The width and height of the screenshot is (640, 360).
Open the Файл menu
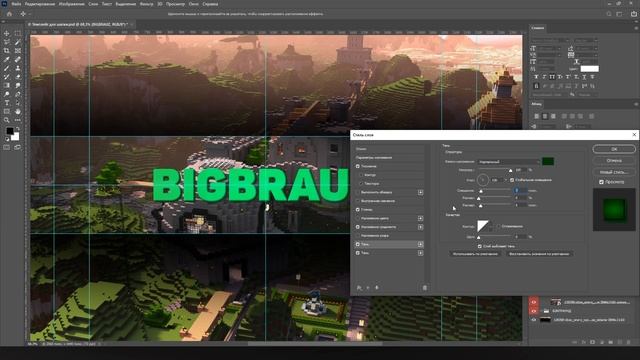[x=16, y=4]
